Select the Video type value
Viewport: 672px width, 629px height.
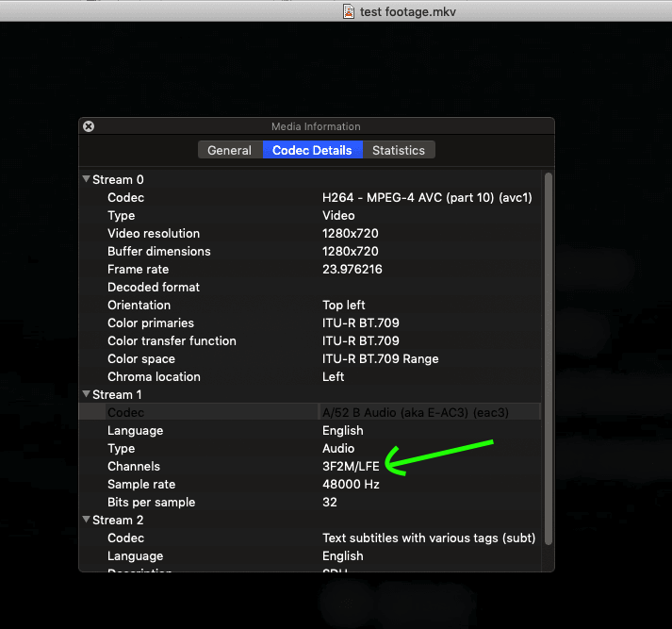tap(338, 216)
